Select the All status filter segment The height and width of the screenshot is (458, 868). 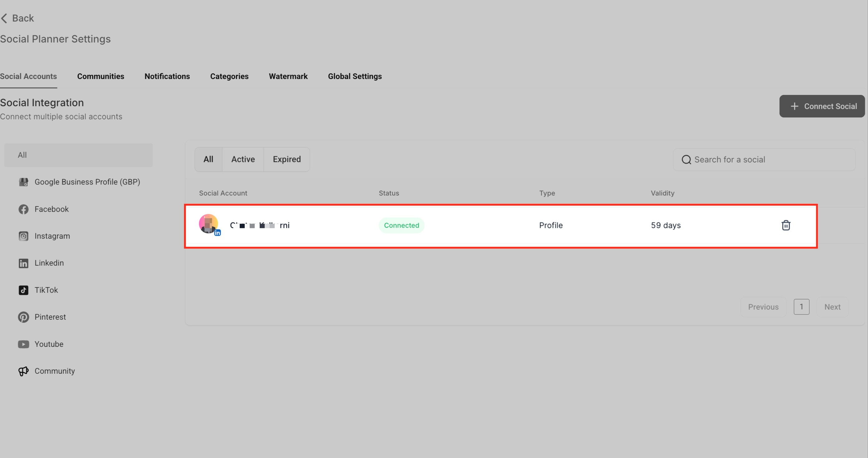click(208, 160)
